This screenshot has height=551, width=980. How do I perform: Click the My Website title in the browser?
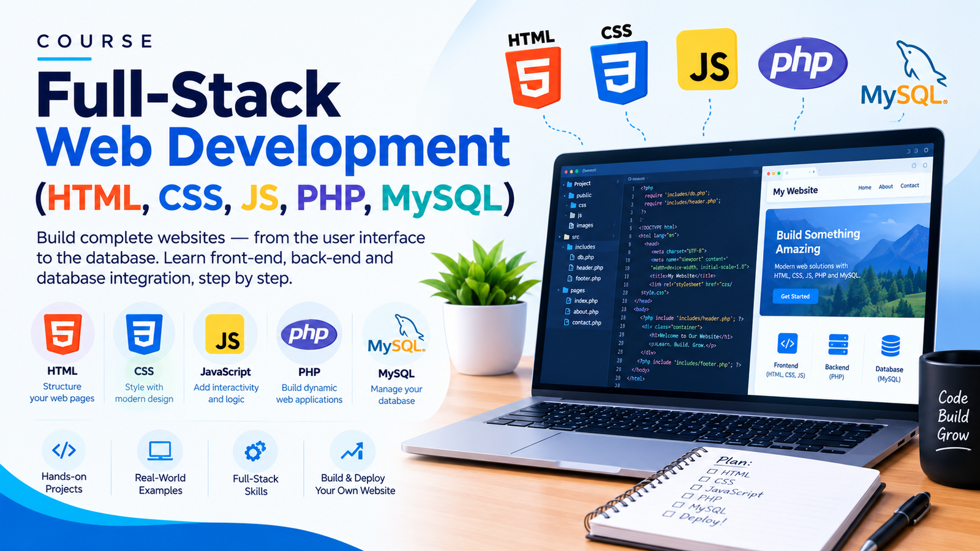coord(795,191)
